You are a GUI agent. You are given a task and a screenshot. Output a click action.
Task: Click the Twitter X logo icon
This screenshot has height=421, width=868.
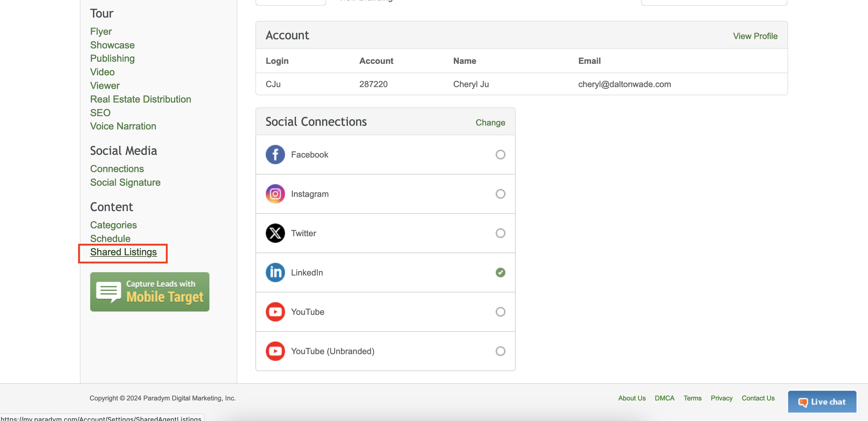[275, 233]
